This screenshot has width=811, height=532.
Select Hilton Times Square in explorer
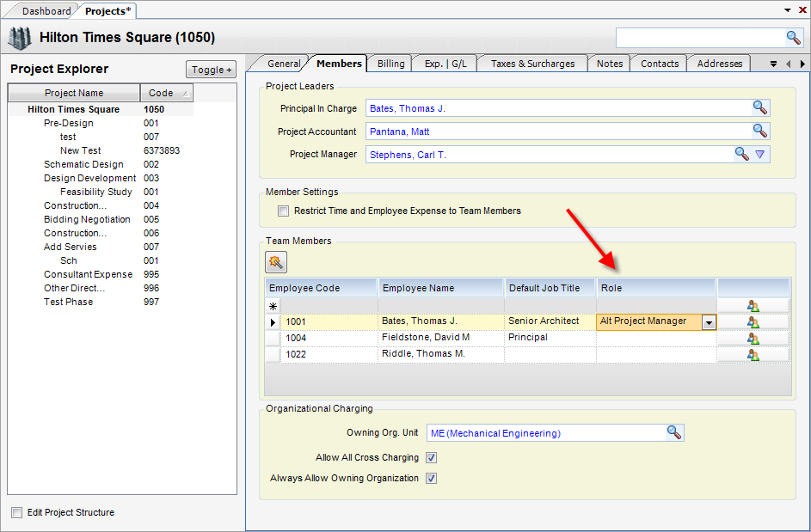(73, 109)
